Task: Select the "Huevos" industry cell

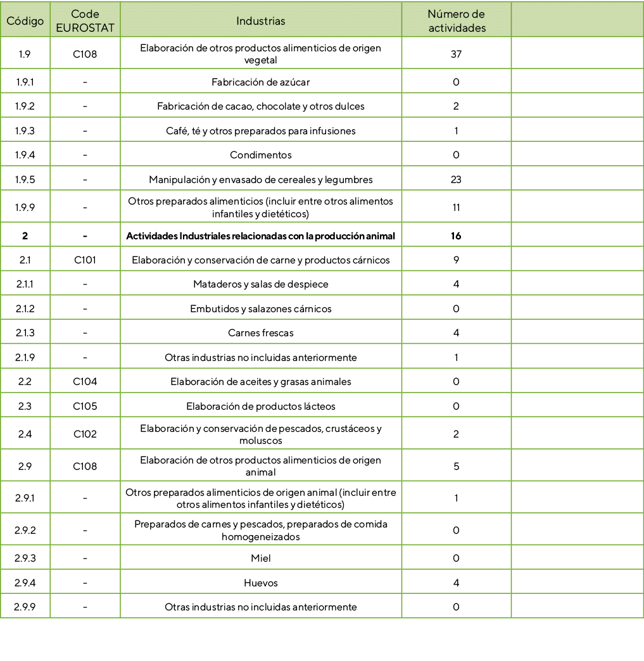Action: [260, 583]
